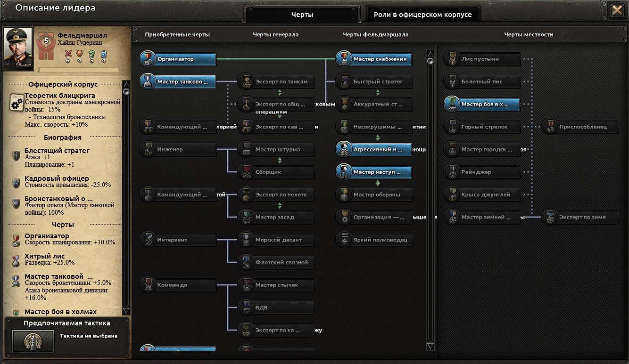
Task: Choose the Флотский связной trait
Action: pos(276,262)
